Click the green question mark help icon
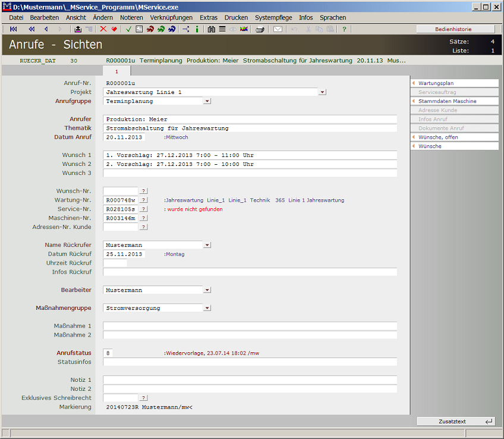Viewport: 504px width, 439px height. [344, 29]
